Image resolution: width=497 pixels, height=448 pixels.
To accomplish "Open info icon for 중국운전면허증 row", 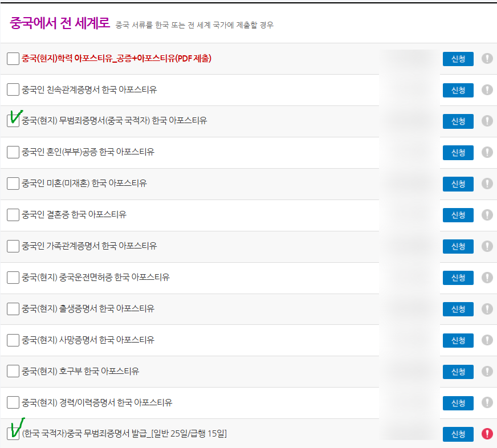I will tap(487, 278).
